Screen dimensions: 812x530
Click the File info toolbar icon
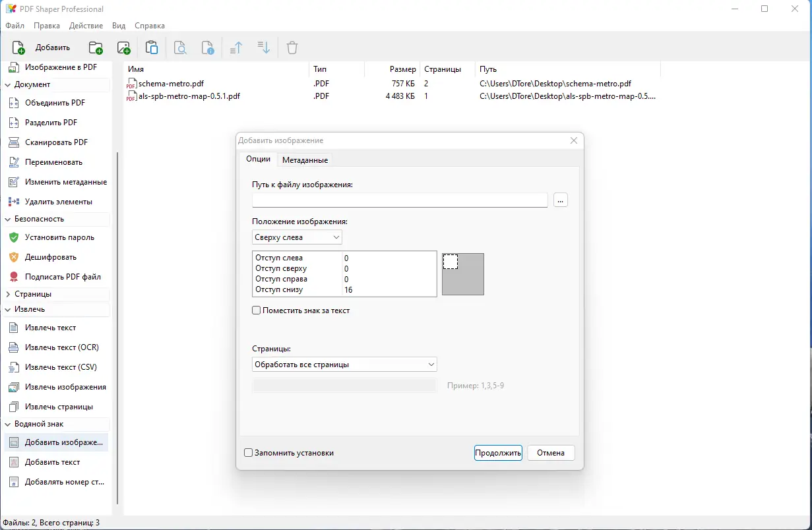point(208,47)
